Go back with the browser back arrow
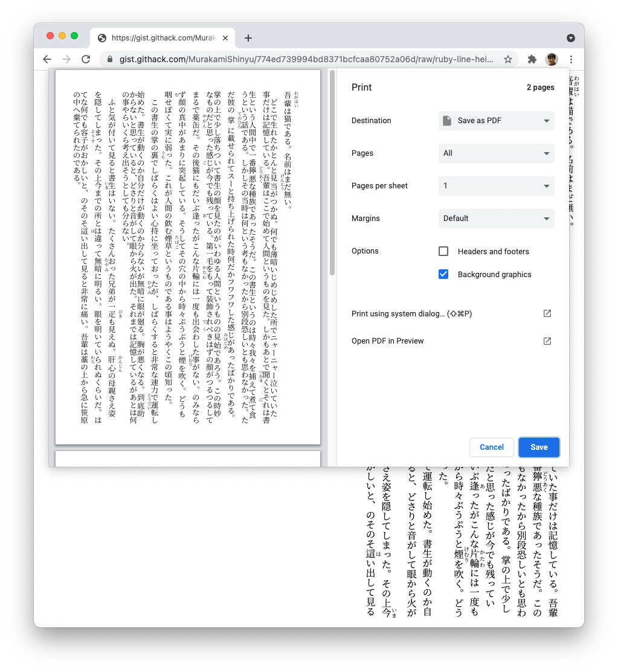 47,59
